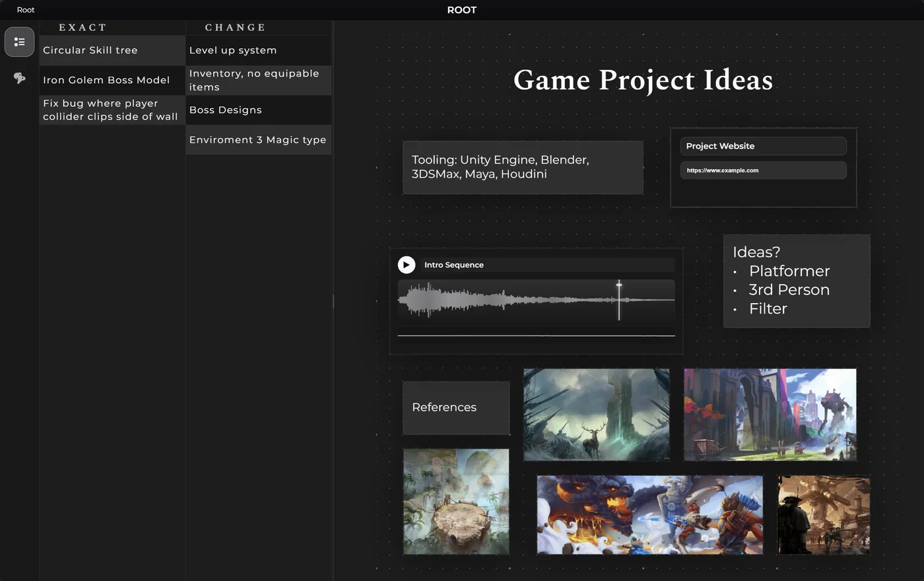
Task: Open the deer and green tower thumbnail
Action: click(x=596, y=415)
